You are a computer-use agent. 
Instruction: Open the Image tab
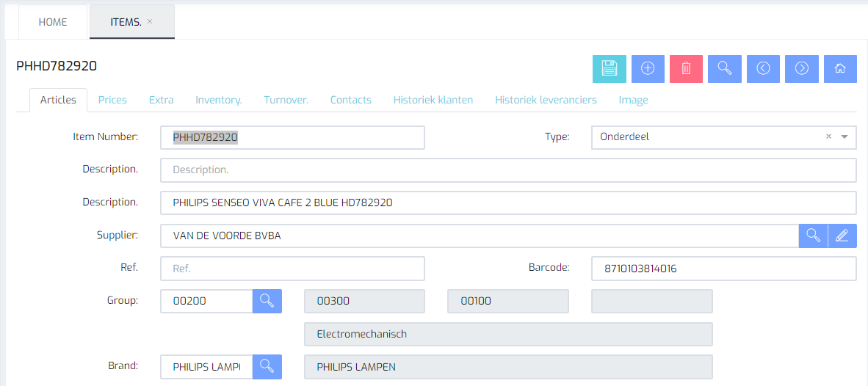point(633,100)
